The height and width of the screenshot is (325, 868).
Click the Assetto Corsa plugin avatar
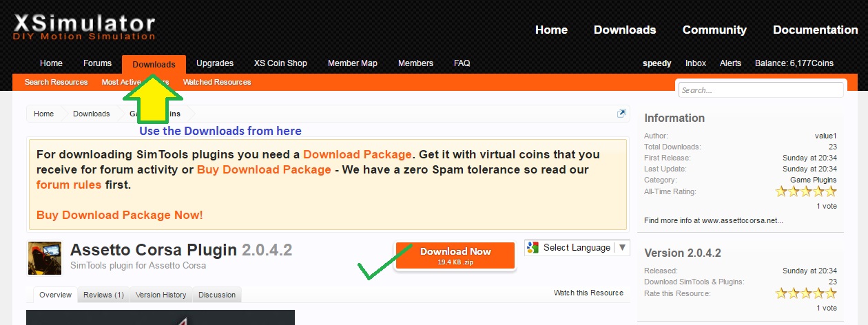coord(45,258)
